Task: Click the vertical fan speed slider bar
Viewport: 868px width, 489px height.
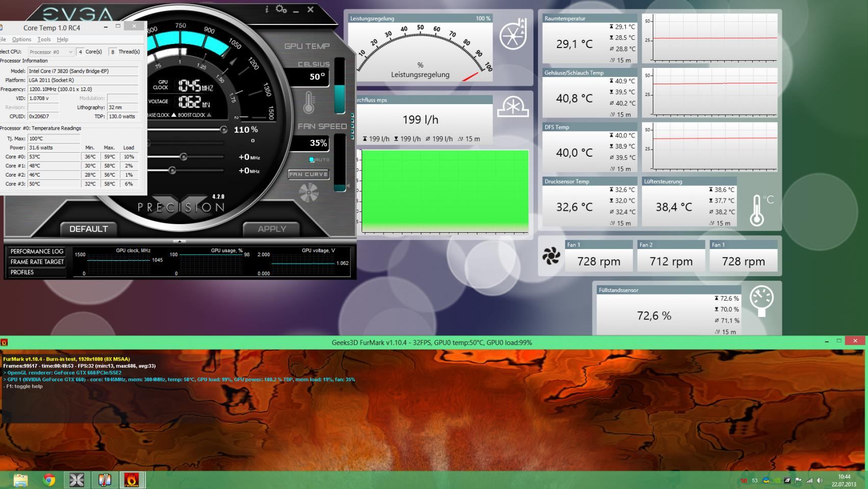Action: point(340,163)
